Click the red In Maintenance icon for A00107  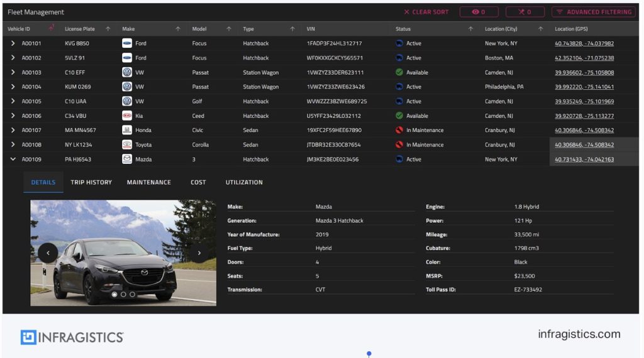[x=399, y=130]
